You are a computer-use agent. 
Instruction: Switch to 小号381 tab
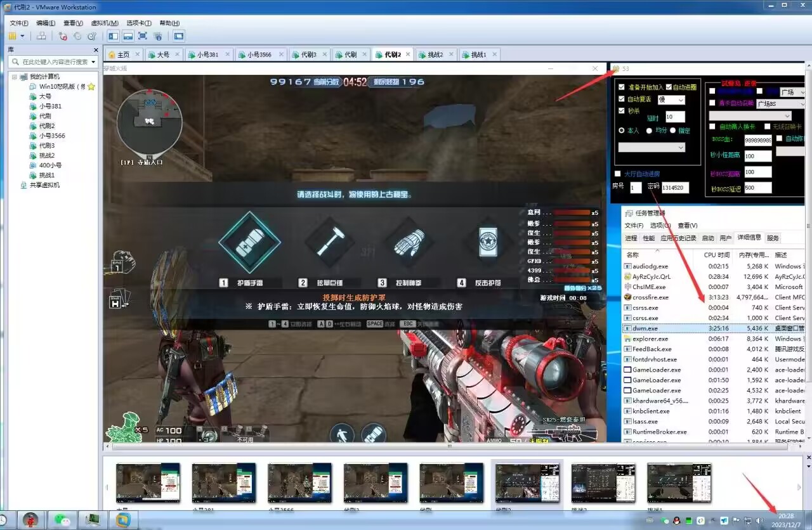point(209,55)
